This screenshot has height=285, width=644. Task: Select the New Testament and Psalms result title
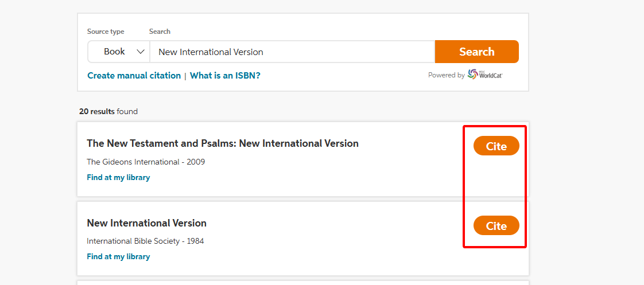[222, 143]
